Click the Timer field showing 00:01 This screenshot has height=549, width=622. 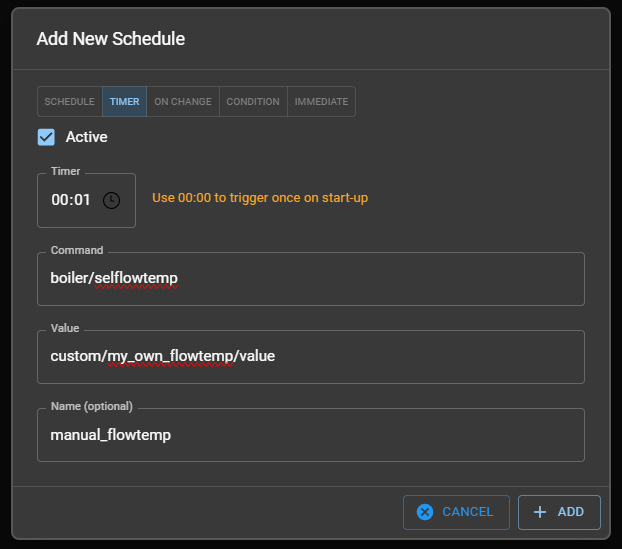point(71,200)
